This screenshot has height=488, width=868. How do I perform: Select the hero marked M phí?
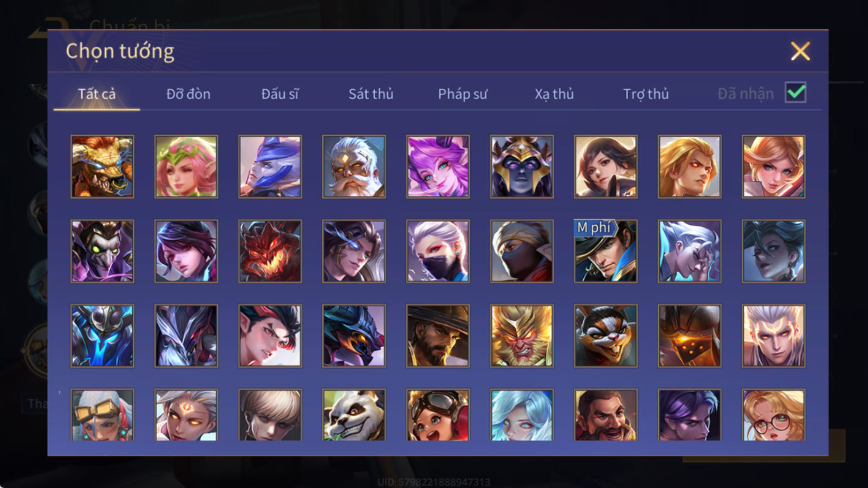[605, 251]
